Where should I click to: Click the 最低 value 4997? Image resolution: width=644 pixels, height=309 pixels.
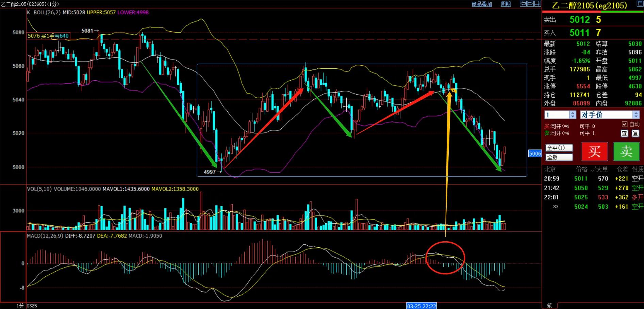click(x=635, y=78)
